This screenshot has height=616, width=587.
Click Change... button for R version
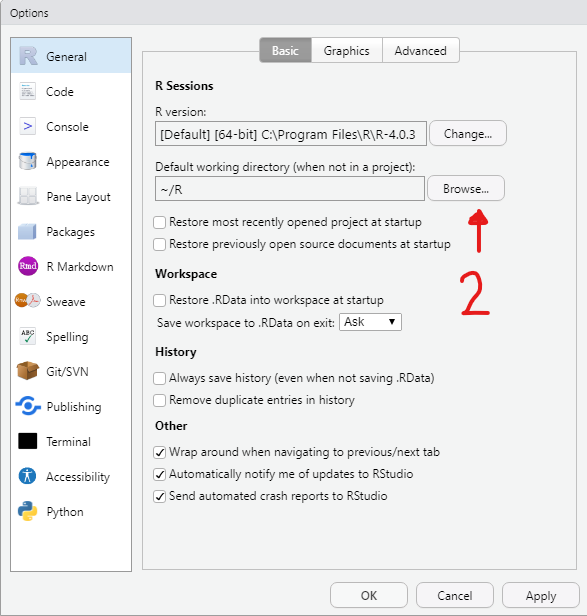(468, 134)
